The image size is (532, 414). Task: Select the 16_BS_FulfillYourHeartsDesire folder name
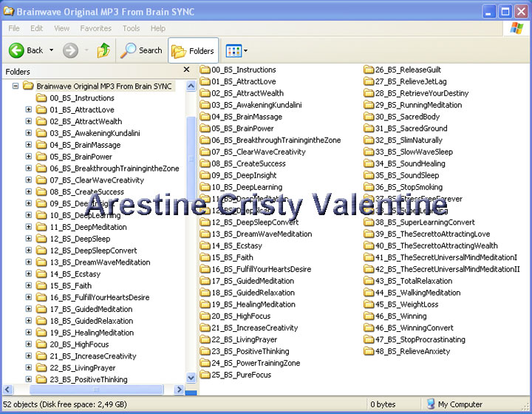(x=262, y=269)
